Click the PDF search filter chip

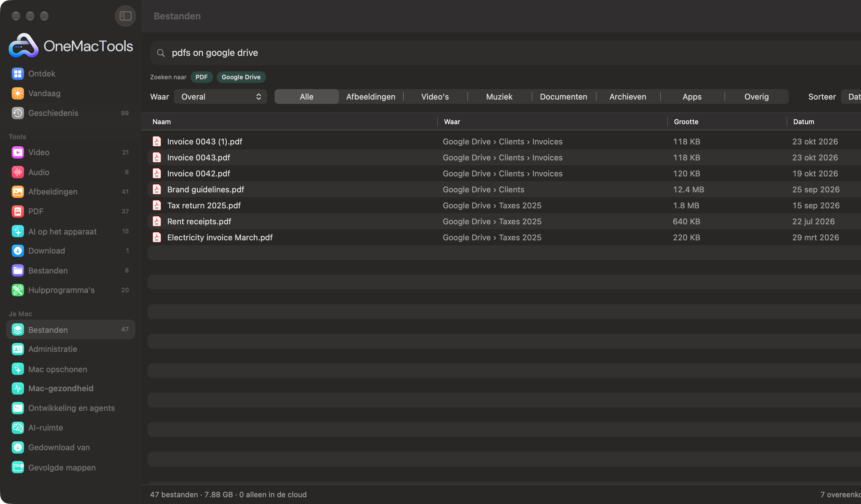click(x=202, y=77)
